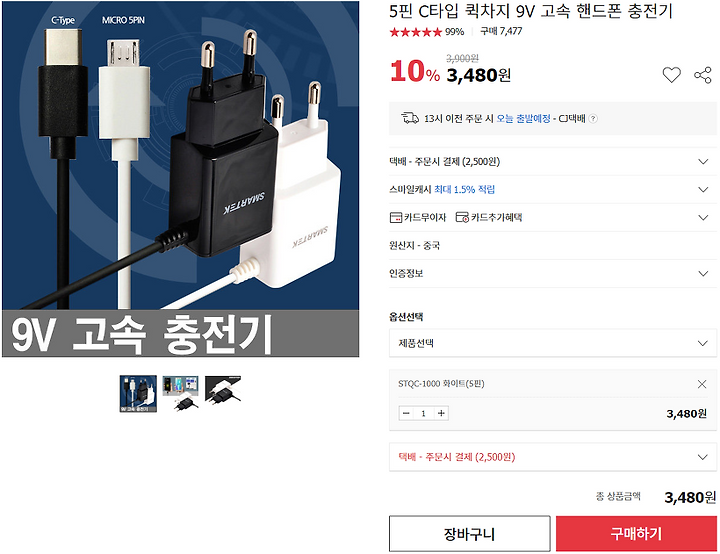
Task: Click the quantity input field
Action: (x=423, y=413)
